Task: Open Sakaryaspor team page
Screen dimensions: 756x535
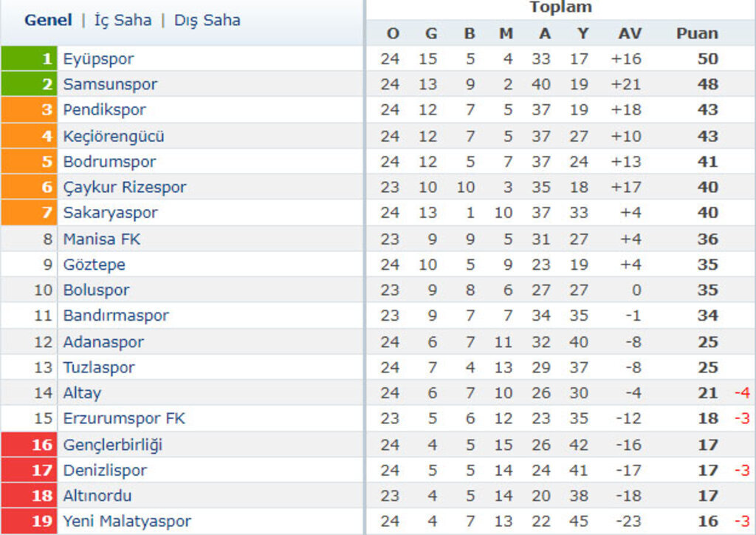Action: click(x=110, y=213)
